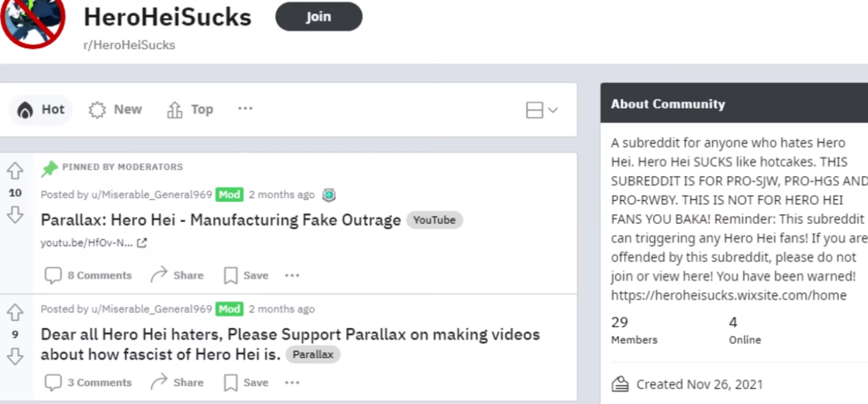The width and height of the screenshot is (868, 404).
Task: Open more options for Support Parallax post
Action: [292, 382]
